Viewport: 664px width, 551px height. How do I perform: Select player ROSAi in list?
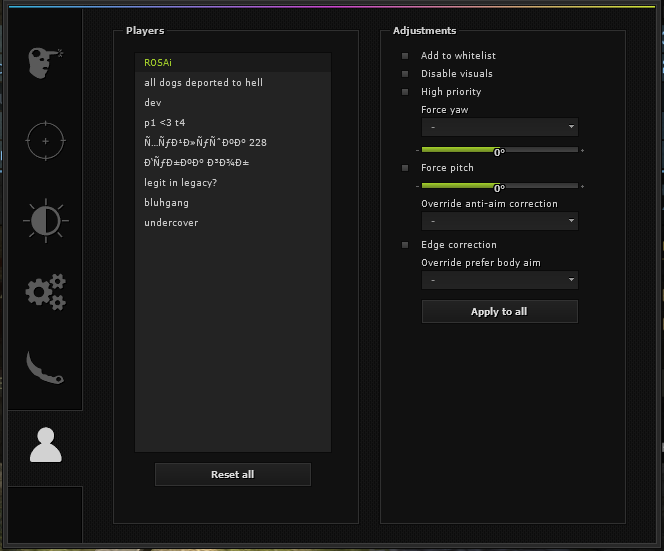click(233, 63)
